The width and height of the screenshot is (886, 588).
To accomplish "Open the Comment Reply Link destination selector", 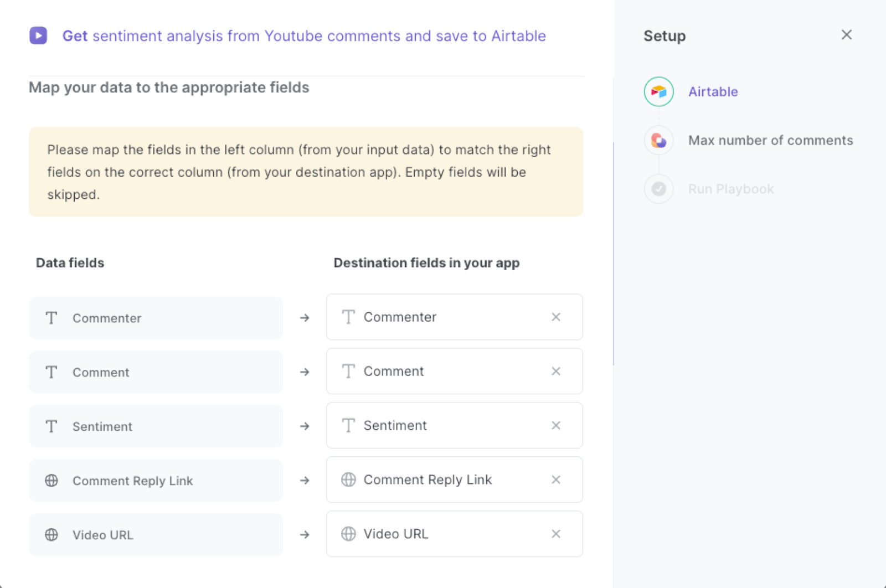I will 454,480.
